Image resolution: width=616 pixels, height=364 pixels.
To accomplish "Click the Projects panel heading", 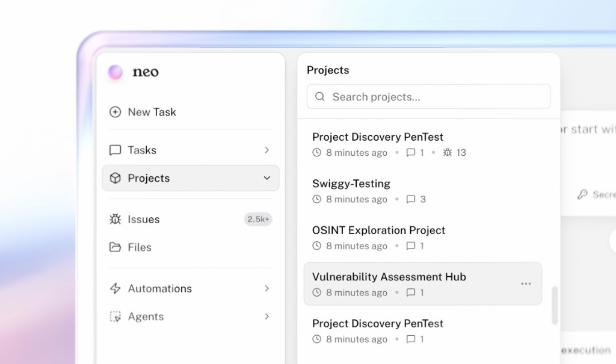I will click(328, 70).
